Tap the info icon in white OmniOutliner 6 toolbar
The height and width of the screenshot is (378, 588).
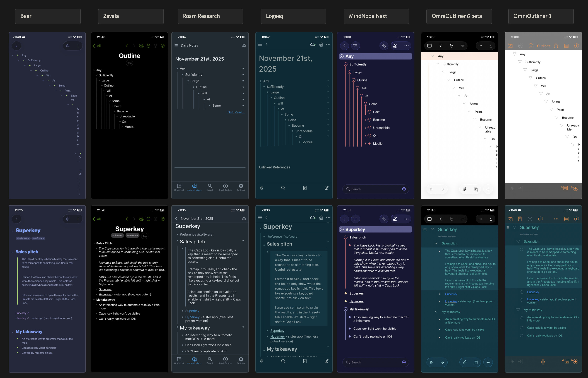[491, 46]
